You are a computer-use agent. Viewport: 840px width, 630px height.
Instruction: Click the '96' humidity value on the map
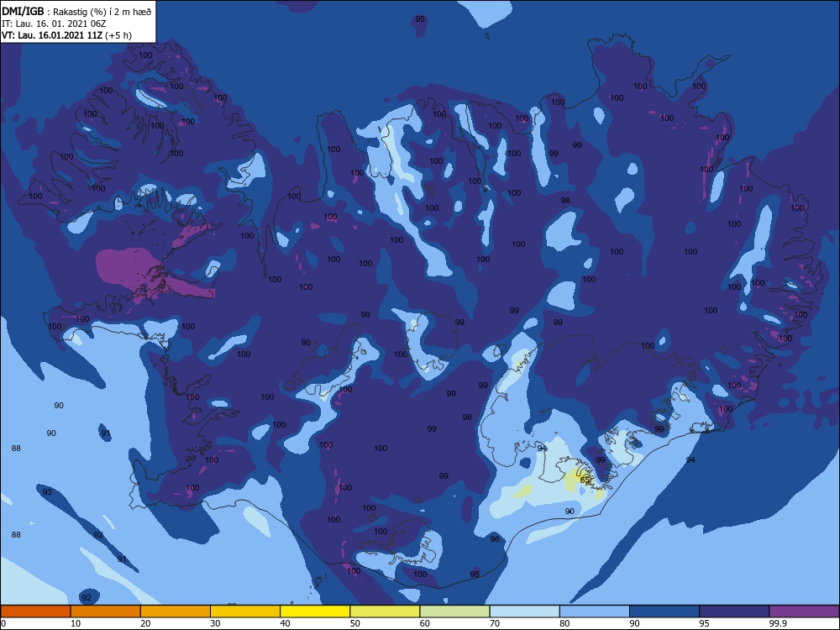click(x=495, y=539)
